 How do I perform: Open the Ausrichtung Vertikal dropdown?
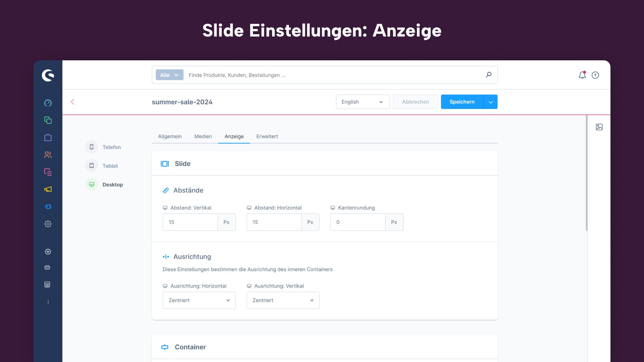282,300
